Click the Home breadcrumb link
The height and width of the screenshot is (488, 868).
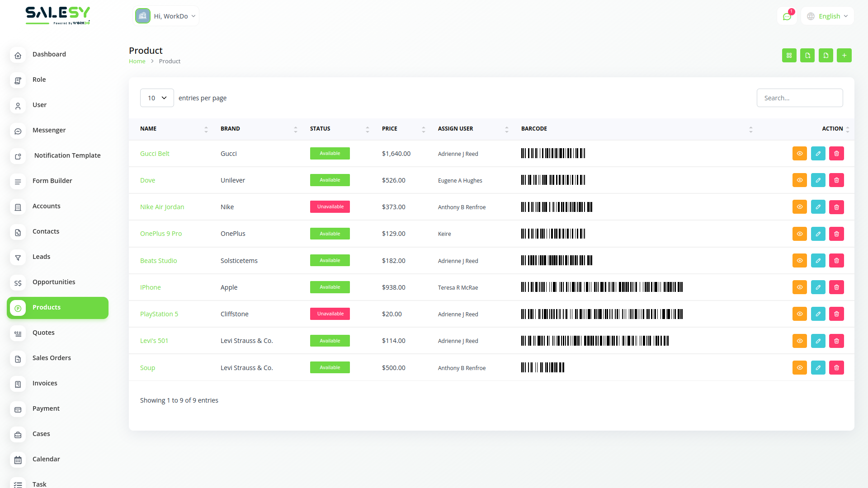pos(137,61)
